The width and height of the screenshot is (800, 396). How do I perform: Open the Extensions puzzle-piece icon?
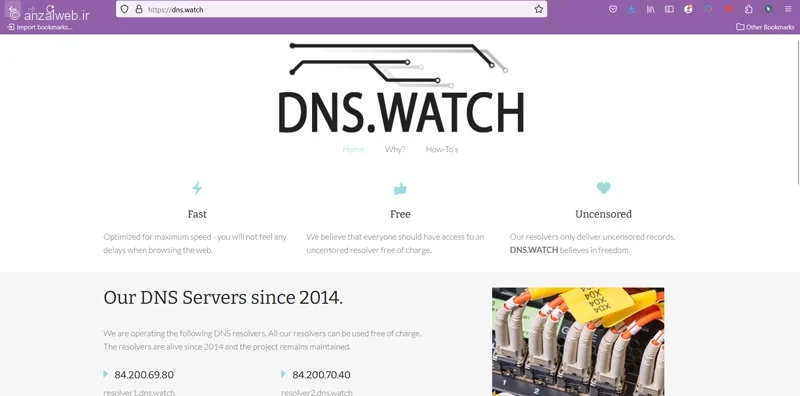tap(748, 9)
